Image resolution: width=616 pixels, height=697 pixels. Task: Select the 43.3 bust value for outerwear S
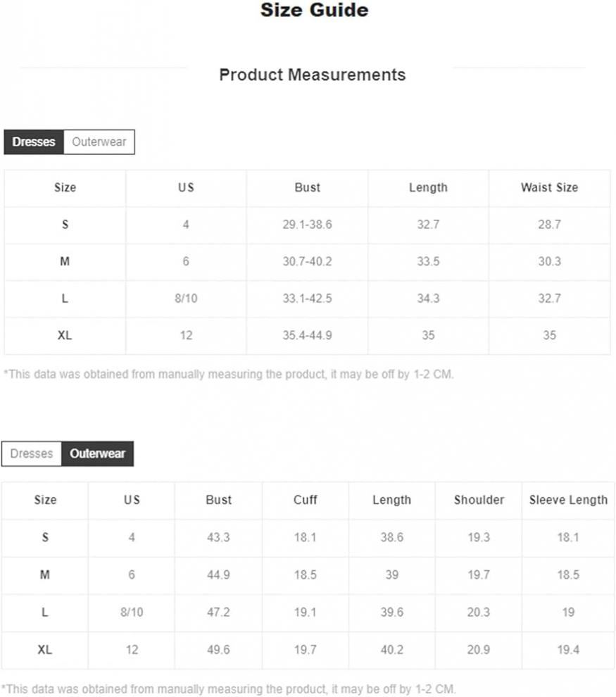click(218, 537)
